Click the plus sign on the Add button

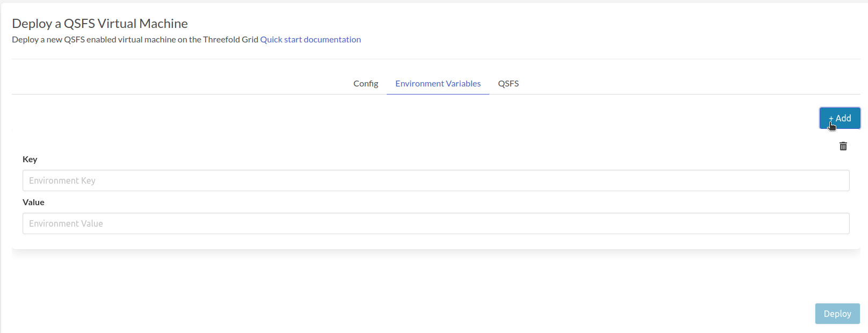(x=831, y=119)
